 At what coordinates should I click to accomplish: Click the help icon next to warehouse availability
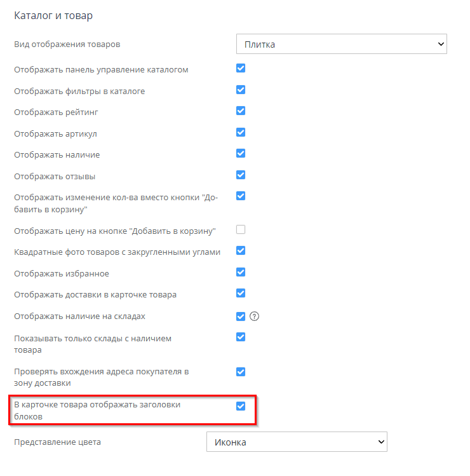click(255, 316)
